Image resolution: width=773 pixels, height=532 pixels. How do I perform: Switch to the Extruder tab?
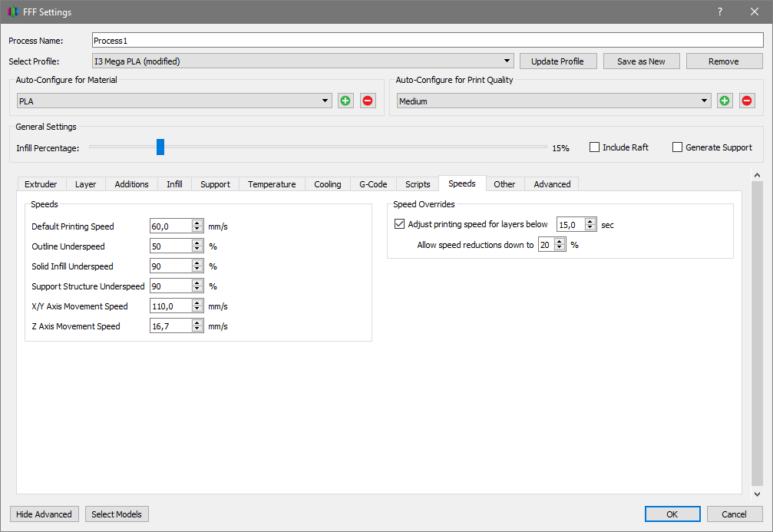click(41, 184)
